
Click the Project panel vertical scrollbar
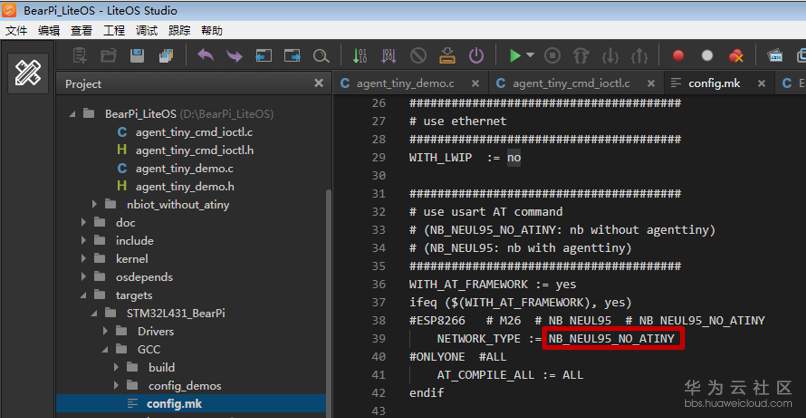point(328,303)
